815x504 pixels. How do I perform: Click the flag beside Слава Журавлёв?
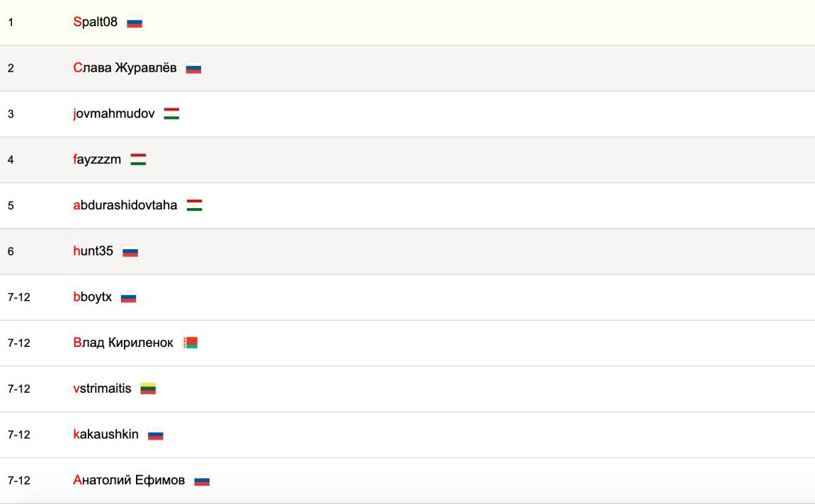point(193,69)
